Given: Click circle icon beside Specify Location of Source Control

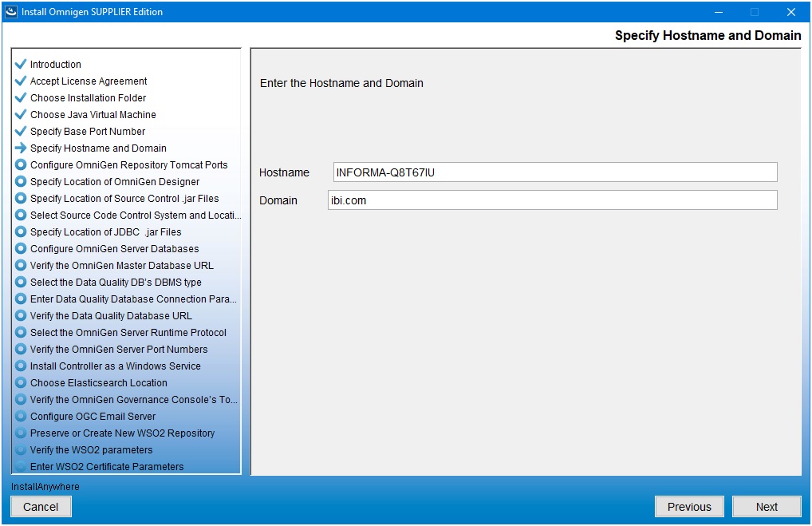Looking at the screenshot, I should tap(21, 198).
